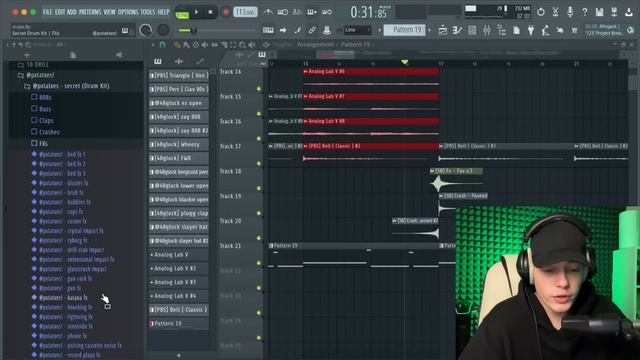Open the PATTERNS menu
The height and width of the screenshot is (360, 640).
click(90, 12)
